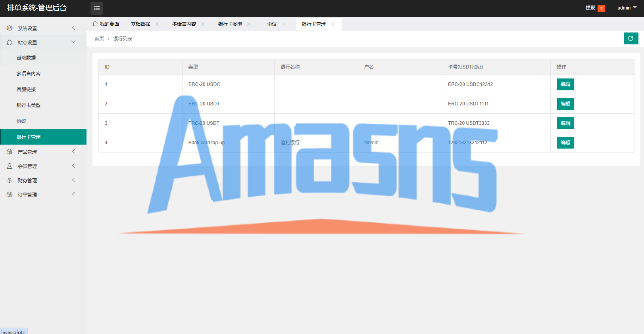Click the card number TRC-20 USDT3333

469,123
